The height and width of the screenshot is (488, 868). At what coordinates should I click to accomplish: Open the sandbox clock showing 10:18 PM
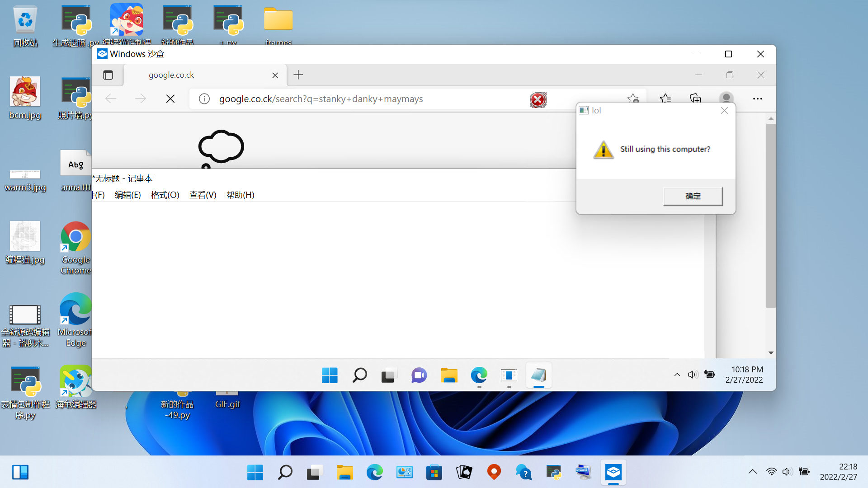tap(744, 375)
